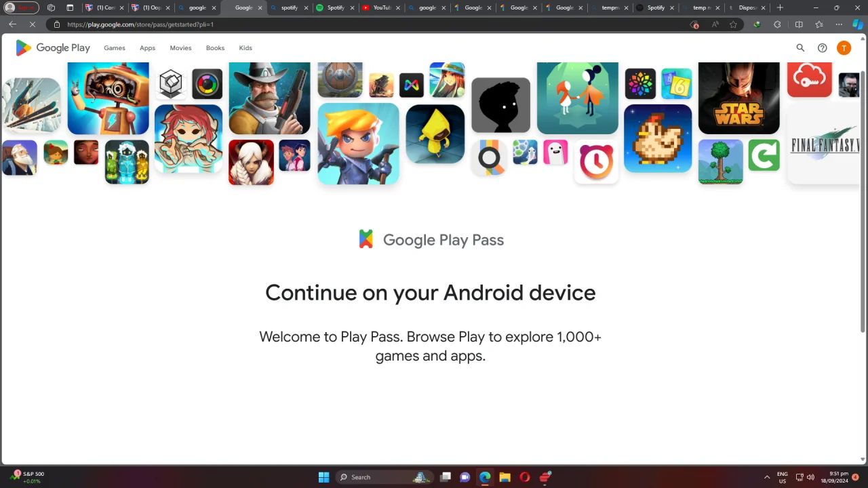
Task: Open the Monument Valley app tile
Action: coord(577,98)
